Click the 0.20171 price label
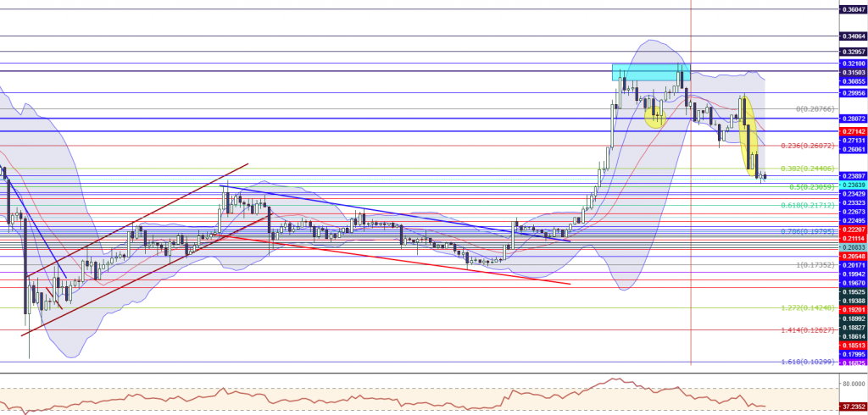868x415 pixels. (854, 266)
